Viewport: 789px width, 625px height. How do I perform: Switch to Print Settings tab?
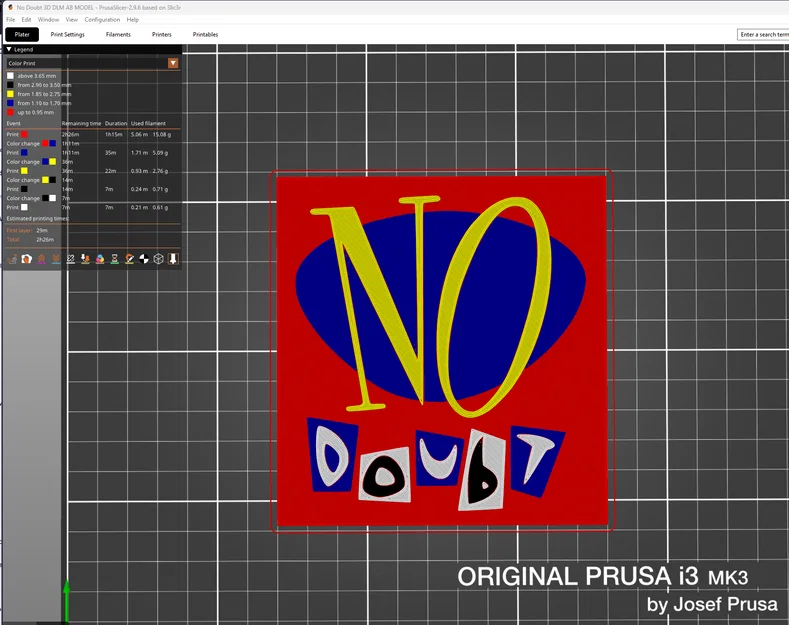[67, 34]
